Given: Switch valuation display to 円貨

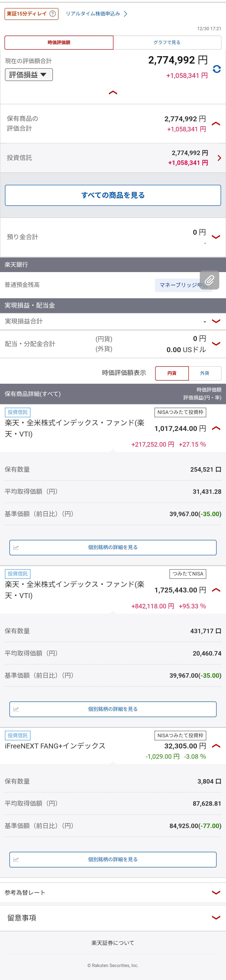Looking at the screenshot, I should click(172, 373).
